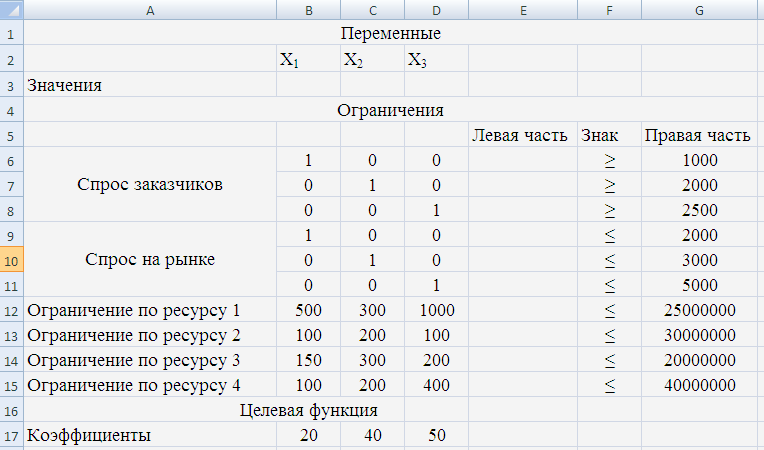The height and width of the screenshot is (450, 764).
Task: Select merged cell 'Спрос заказчиков'
Action: [150, 185]
